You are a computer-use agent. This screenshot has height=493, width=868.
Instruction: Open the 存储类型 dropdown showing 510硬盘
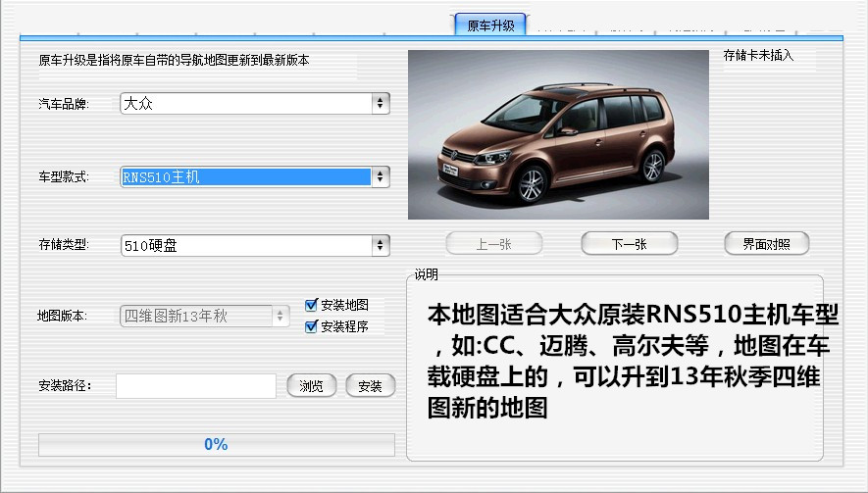[x=255, y=245]
